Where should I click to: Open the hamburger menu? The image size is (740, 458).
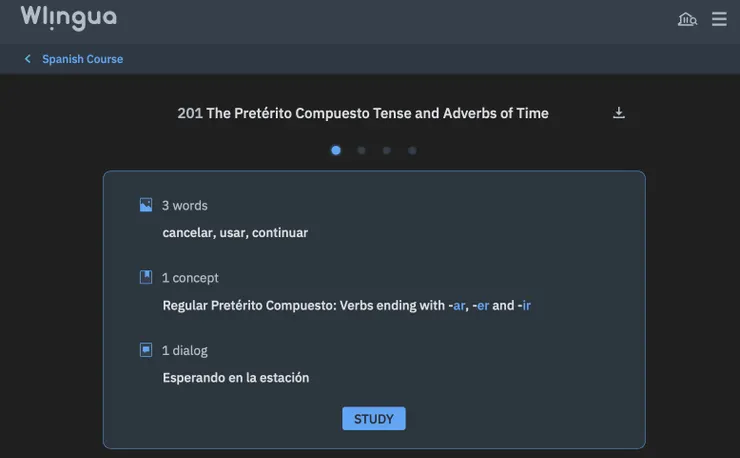(x=719, y=19)
